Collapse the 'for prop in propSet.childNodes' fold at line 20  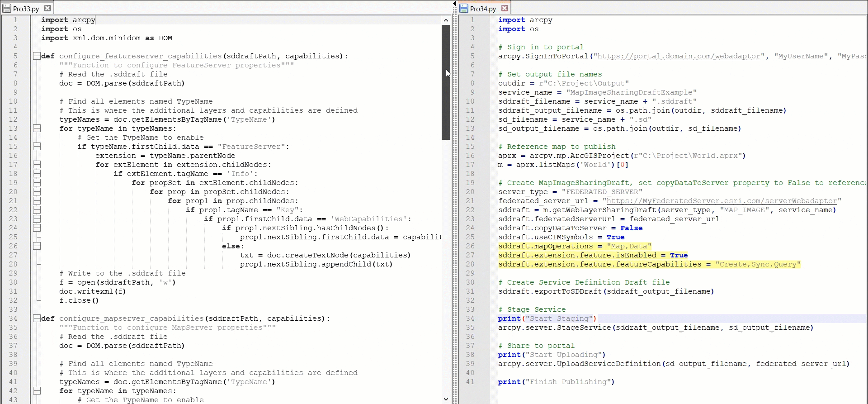coord(37,192)
